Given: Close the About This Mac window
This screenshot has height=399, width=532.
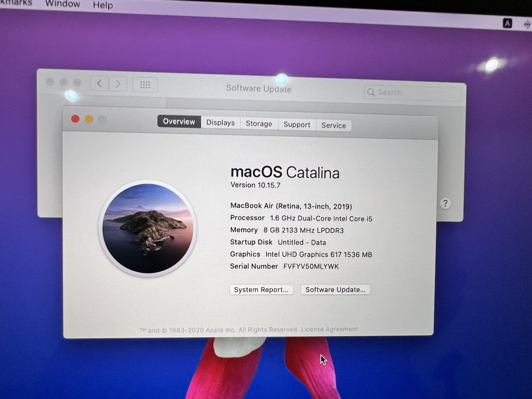Looking at the screenshot, I should [75, 119].
